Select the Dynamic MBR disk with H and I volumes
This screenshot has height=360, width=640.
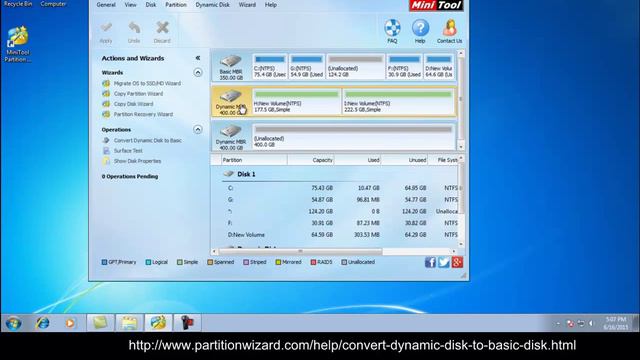point(231,102)
